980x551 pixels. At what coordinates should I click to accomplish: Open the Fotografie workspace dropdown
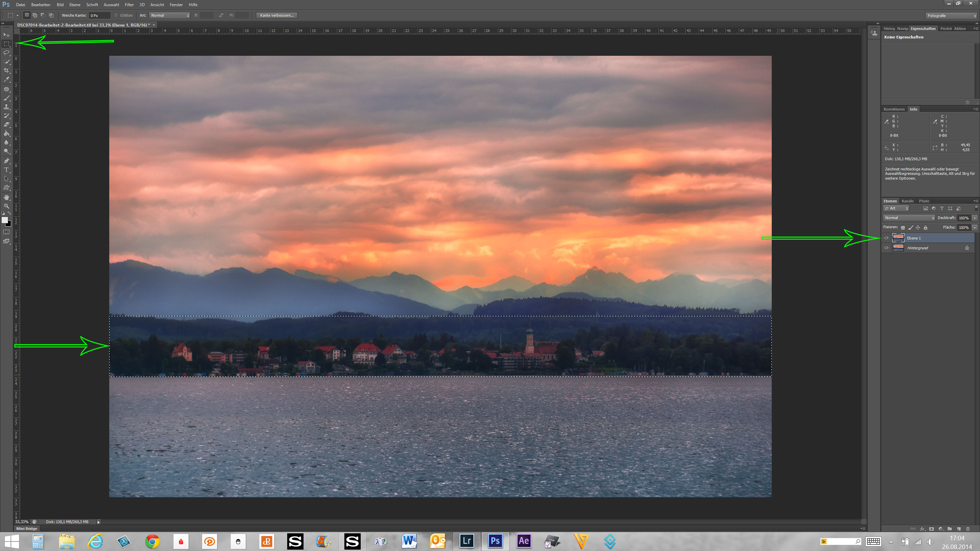point(951,16)
